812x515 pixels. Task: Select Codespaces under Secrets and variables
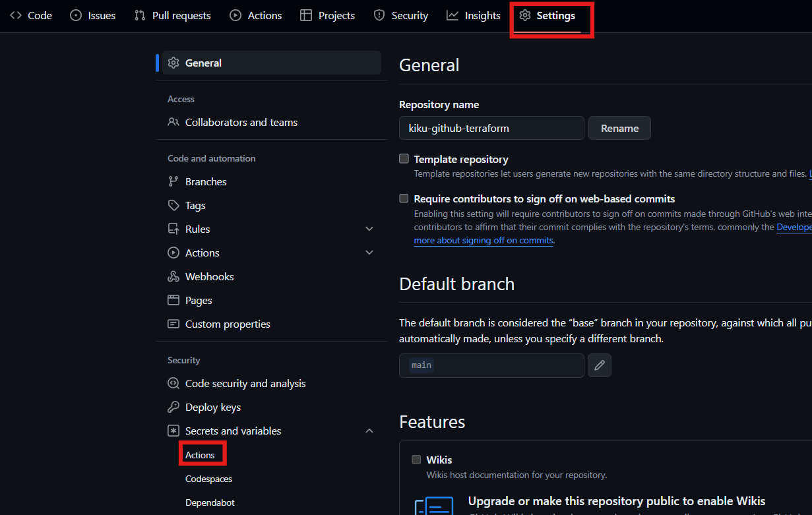[x=208, y=479]
